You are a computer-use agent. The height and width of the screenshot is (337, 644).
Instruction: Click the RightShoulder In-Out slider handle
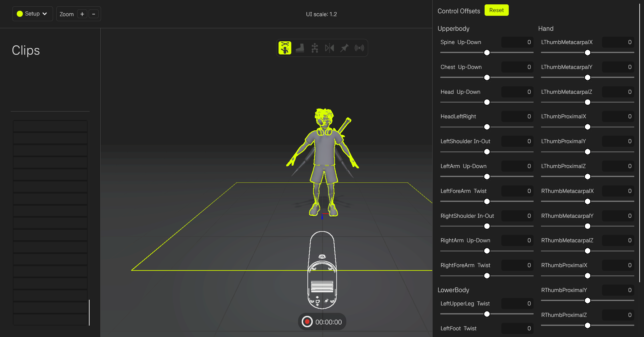tap(487, 226)
